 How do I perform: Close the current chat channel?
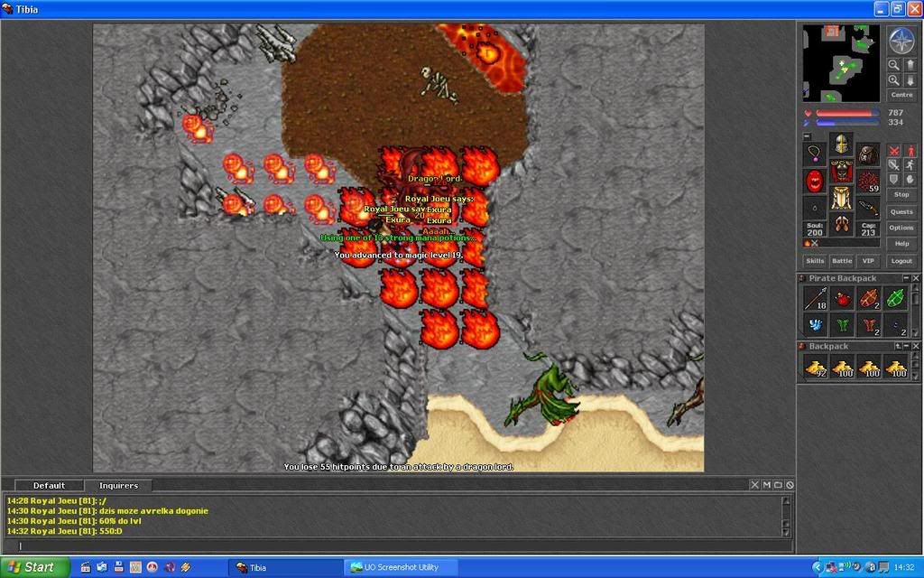point(755,485)
